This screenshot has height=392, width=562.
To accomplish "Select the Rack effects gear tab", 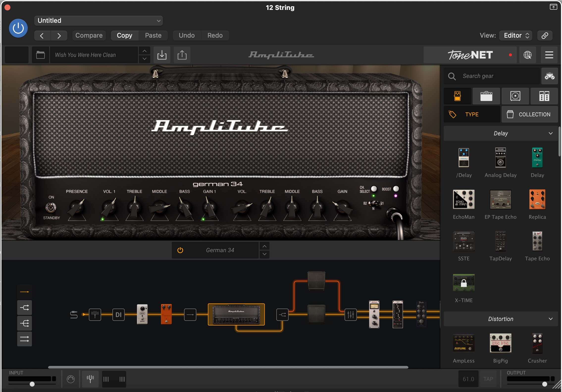I will [544, 96].
